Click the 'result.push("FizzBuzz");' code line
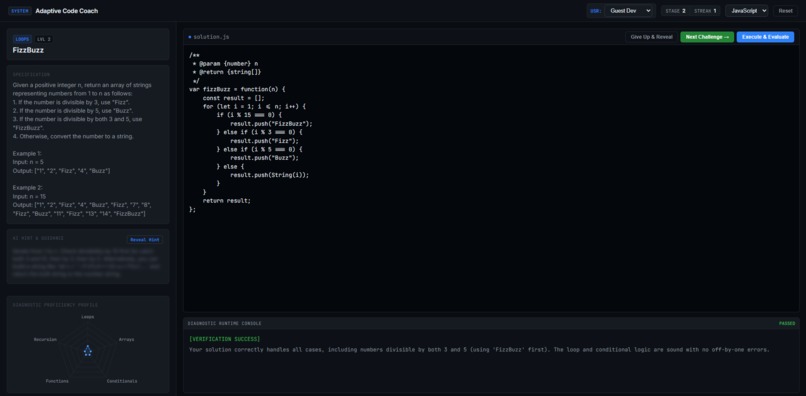Image resolution: width=806 pixels, height=396 pixels. tap(271, 123)
